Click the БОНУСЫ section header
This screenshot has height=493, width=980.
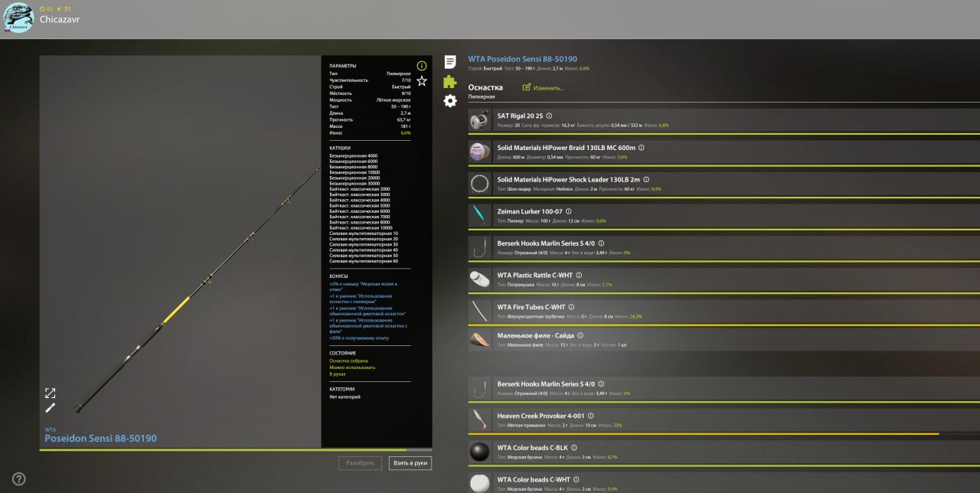339,276
